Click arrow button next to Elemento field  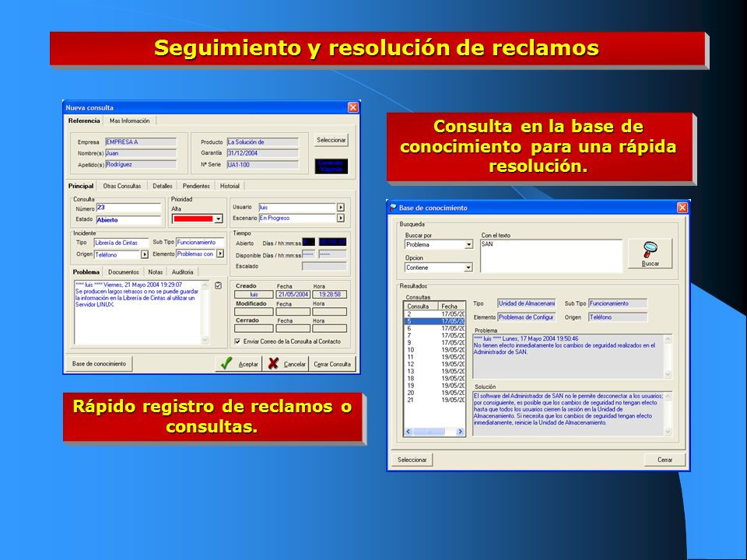tap(219, 254)
